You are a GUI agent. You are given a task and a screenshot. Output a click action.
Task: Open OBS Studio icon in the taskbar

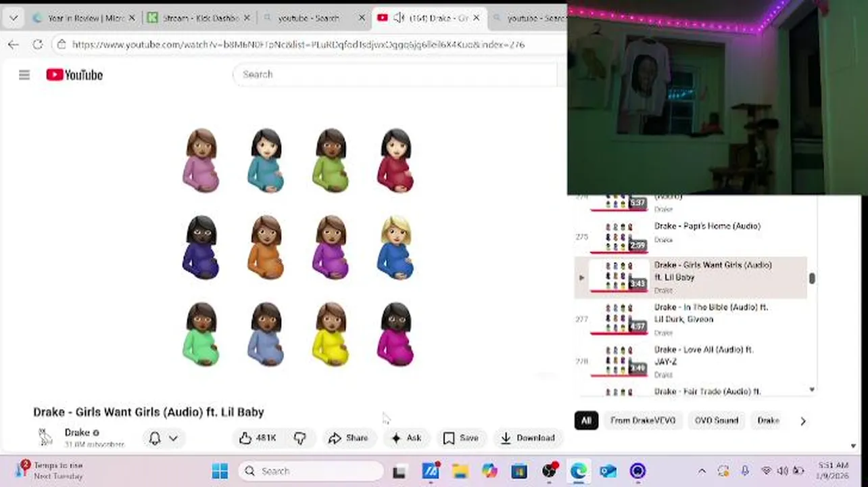tap(550, 471)
